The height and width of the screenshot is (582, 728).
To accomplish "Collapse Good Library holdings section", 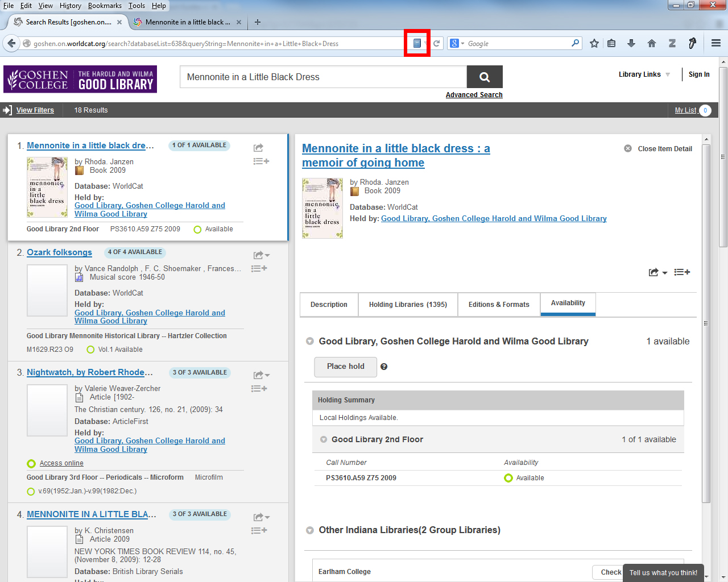I will (310, 342).
